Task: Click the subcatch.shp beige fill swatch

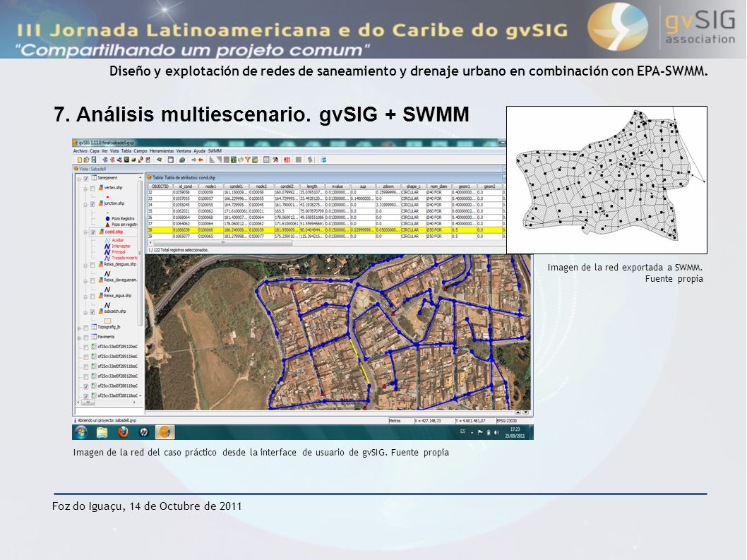Action: coord(107,321)
